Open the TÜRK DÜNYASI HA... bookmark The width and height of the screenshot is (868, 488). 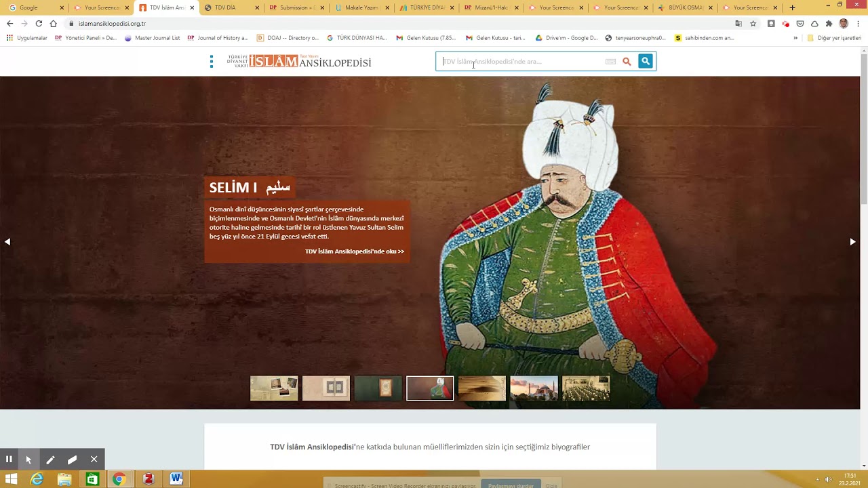tap(357, 38)
